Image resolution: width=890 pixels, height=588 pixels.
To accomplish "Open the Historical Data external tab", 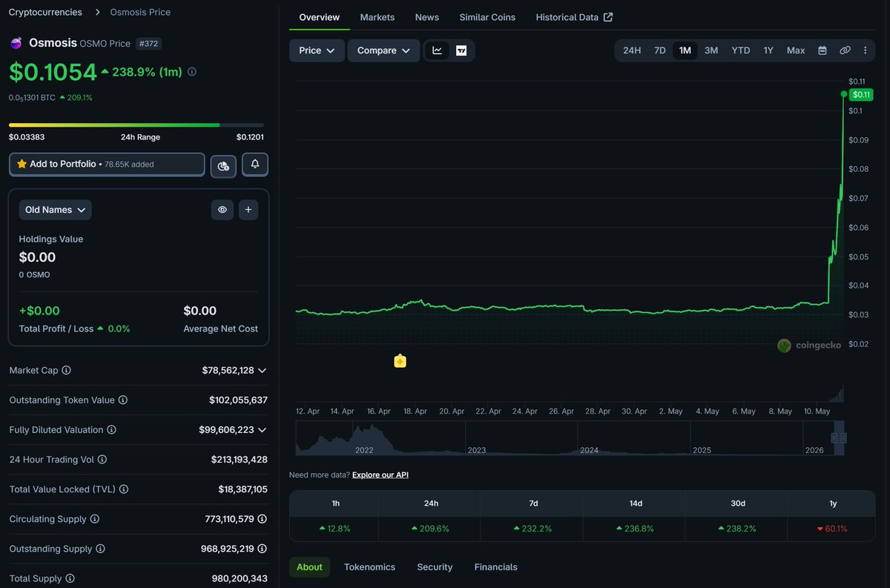I will (x=574, y=17).
